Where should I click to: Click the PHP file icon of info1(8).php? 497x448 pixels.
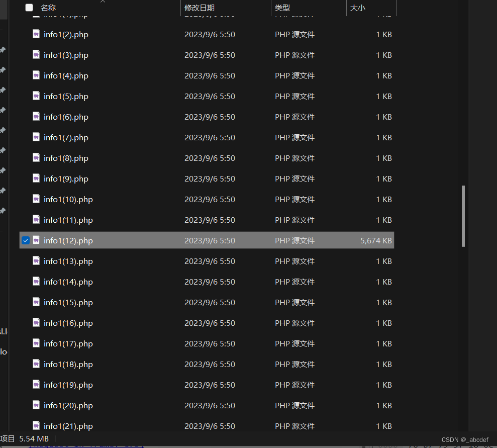pos(36,157)
